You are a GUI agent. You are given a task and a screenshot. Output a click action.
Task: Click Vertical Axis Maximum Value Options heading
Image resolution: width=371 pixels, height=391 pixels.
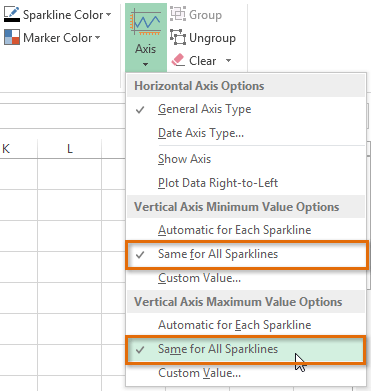click(238, 302)
